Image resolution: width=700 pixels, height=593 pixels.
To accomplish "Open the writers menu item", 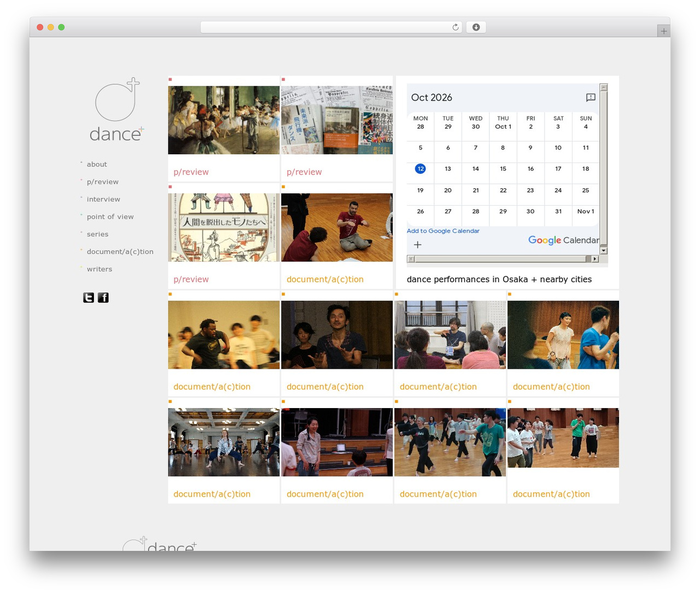I will [100, 269].
